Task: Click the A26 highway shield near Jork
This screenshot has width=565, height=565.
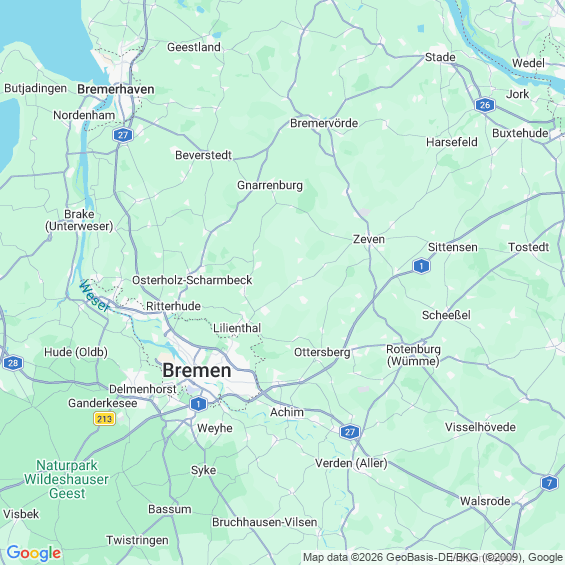Action: coord(485,105)
